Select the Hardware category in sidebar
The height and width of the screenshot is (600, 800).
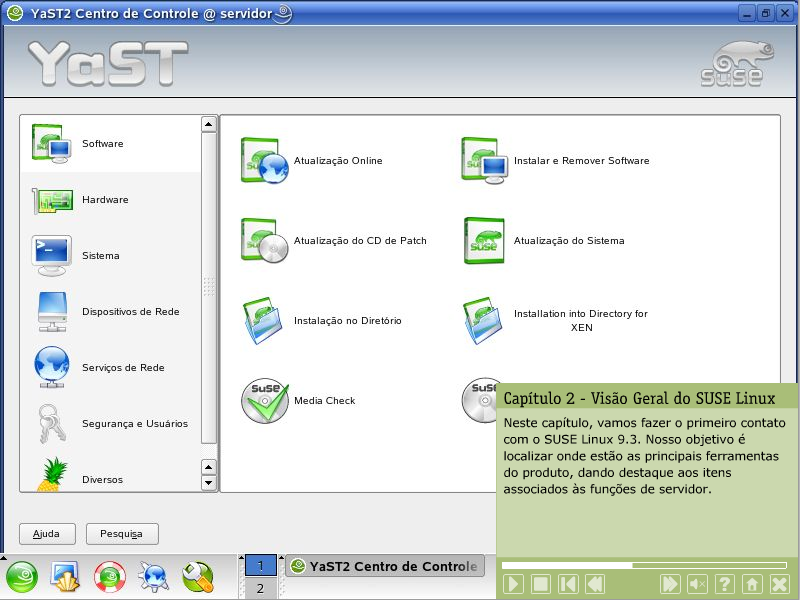105,200
